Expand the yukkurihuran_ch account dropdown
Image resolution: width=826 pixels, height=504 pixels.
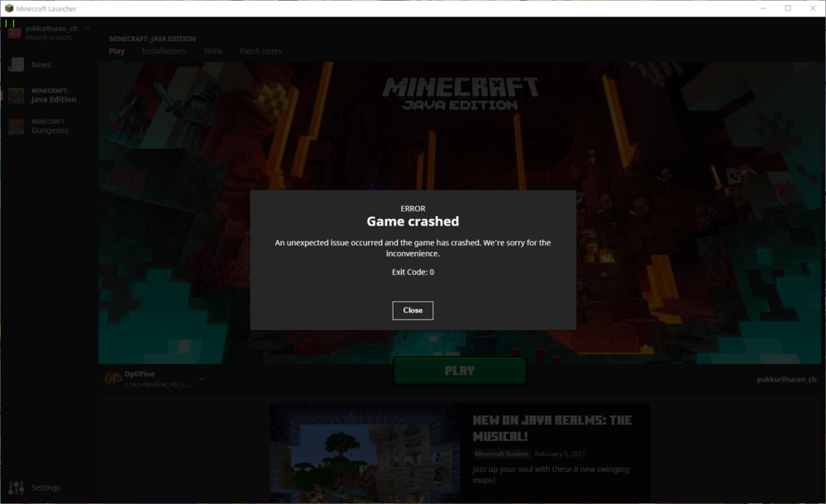[86, 28]
